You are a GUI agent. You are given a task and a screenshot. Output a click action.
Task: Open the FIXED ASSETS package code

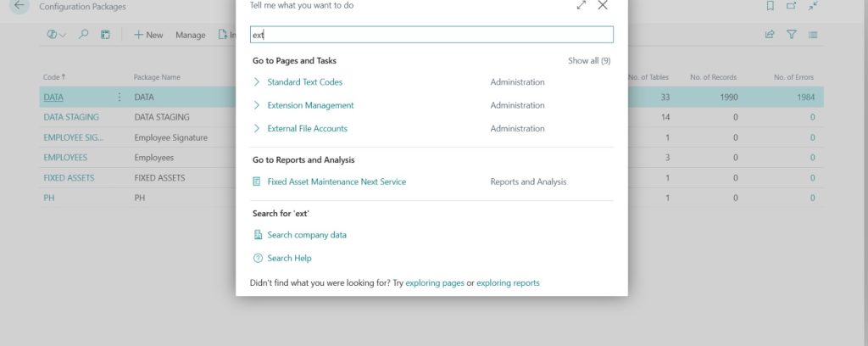click(x=69, y=178)
